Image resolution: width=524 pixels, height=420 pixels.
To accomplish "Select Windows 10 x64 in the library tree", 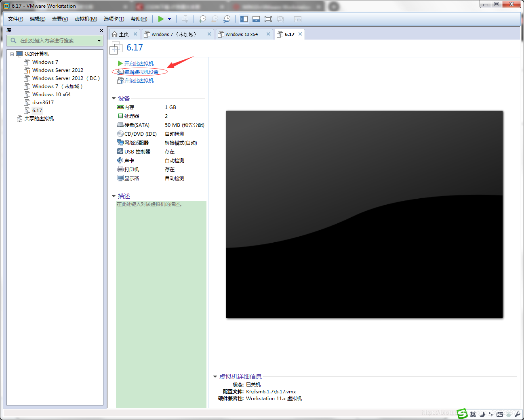I will pyautogui.click(x=47, y=94).
